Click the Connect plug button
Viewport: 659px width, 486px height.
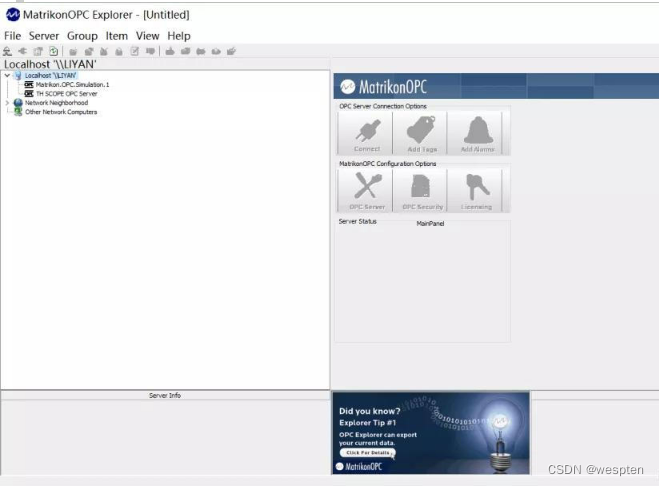366,134
